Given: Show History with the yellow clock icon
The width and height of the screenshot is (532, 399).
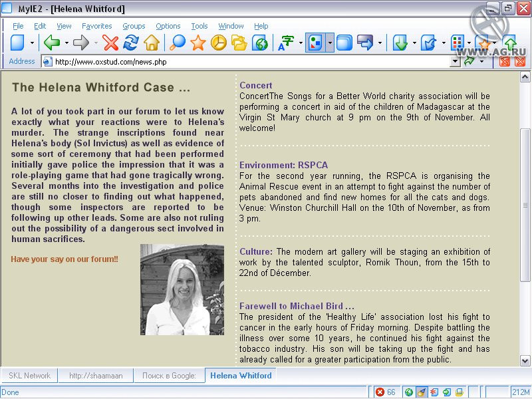Looking at the screenshot, I should 219,43.
